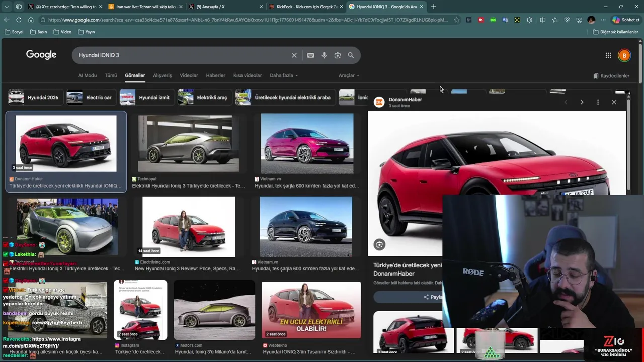Switch to Alışveriş results tab
This screenshot has height=362, width=644.
(162, 75)
